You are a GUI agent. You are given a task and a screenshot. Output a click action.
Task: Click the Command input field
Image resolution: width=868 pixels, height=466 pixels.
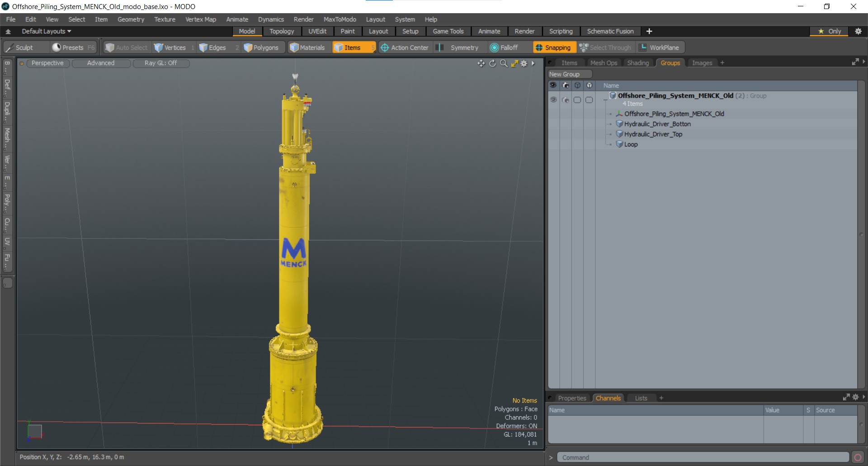pyautogui.click(x=703, y=457)
